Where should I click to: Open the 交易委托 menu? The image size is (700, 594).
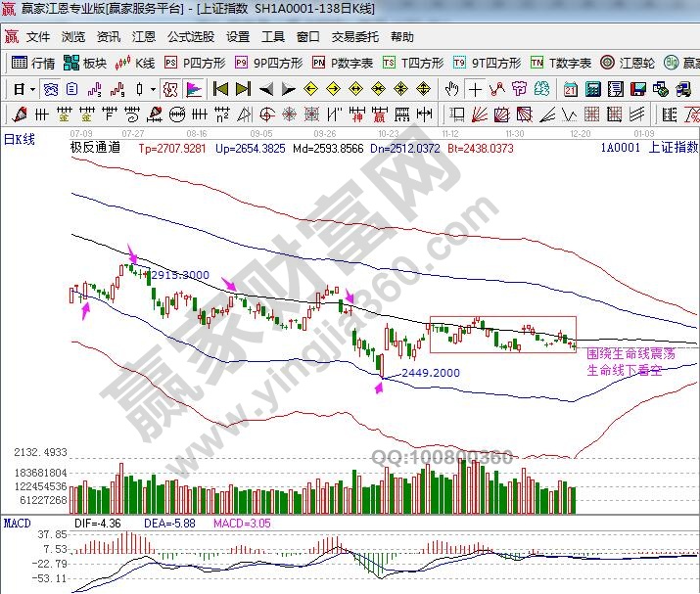(x=354, y=37)
